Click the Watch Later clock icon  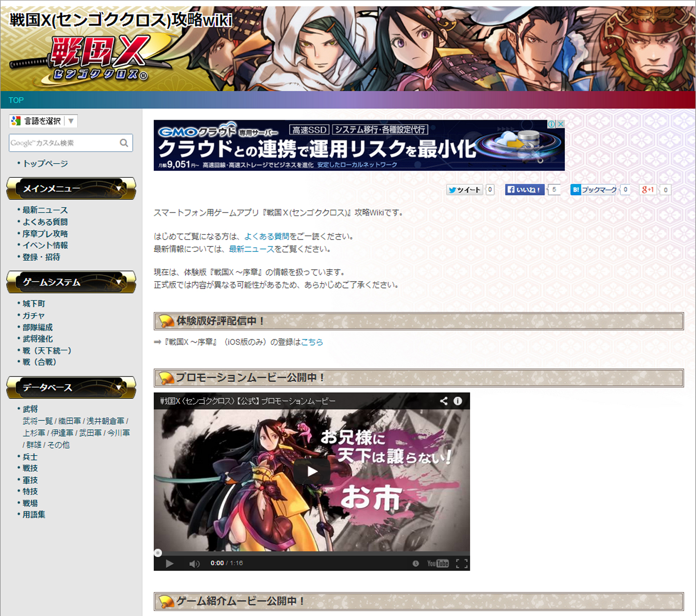coord(416,563)
